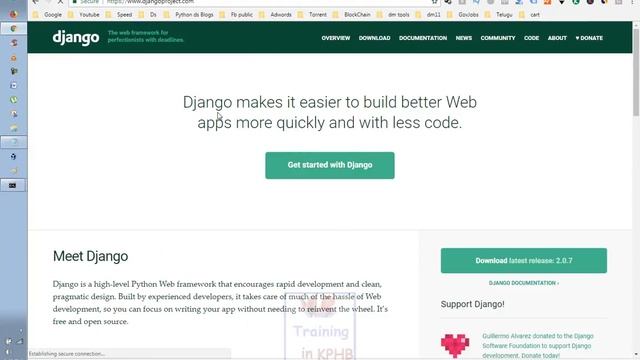Click the django logo
Viewport: 640px width, 360px height.
(76, 38)
